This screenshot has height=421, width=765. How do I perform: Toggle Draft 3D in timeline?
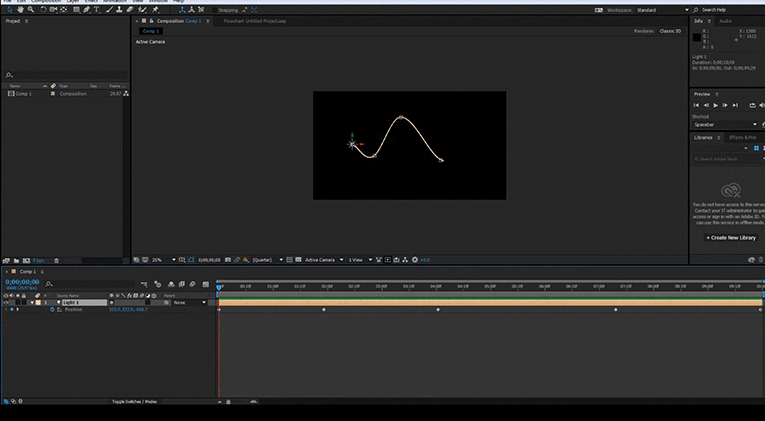(158, 284)
